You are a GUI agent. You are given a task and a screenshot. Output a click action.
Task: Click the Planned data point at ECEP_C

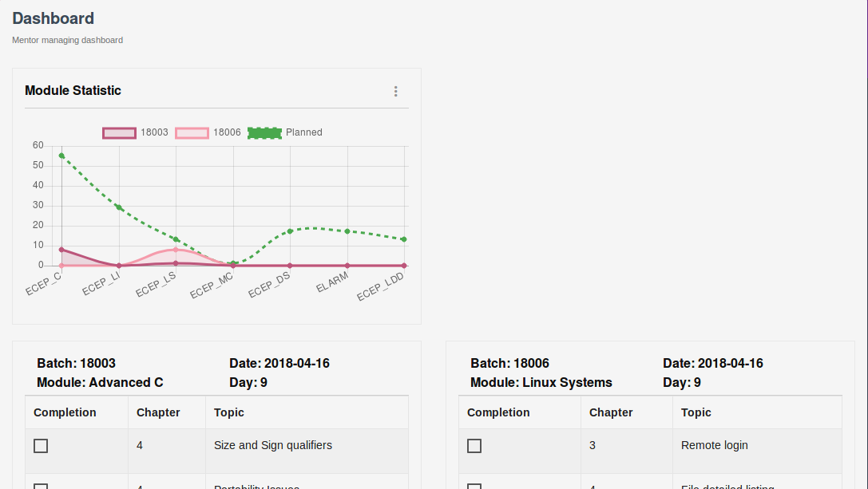[61, 156]
